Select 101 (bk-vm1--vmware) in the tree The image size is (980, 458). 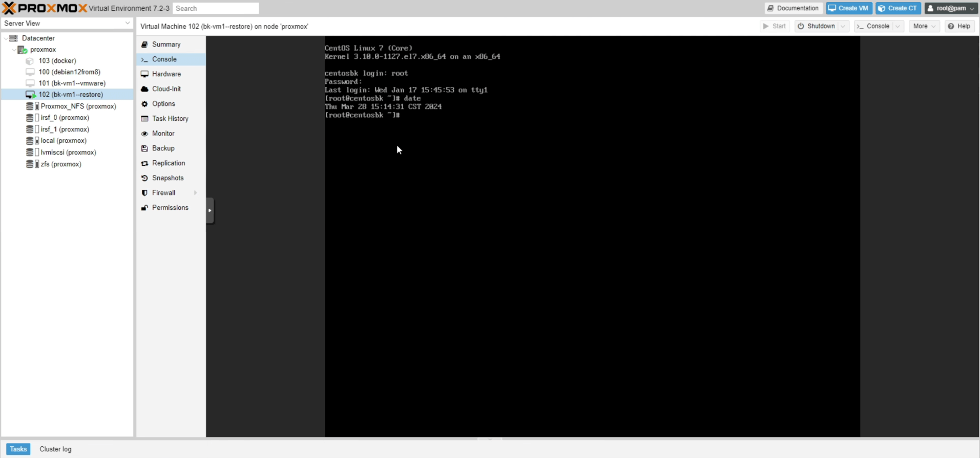[x=67, y=83]
